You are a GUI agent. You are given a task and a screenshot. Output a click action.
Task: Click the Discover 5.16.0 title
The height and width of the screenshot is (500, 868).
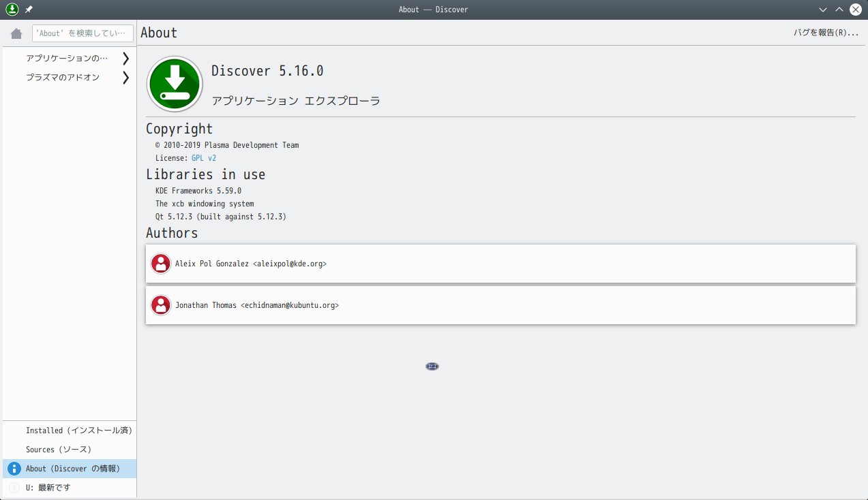[x=267, y=71]
